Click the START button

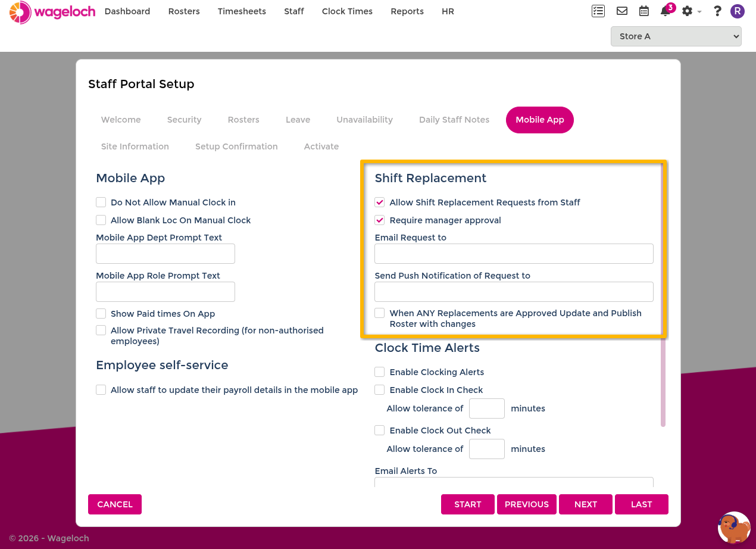click(468, 504)
